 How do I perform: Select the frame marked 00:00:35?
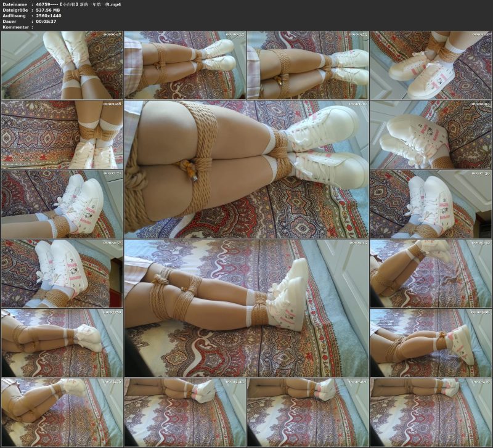pos(185,65)
